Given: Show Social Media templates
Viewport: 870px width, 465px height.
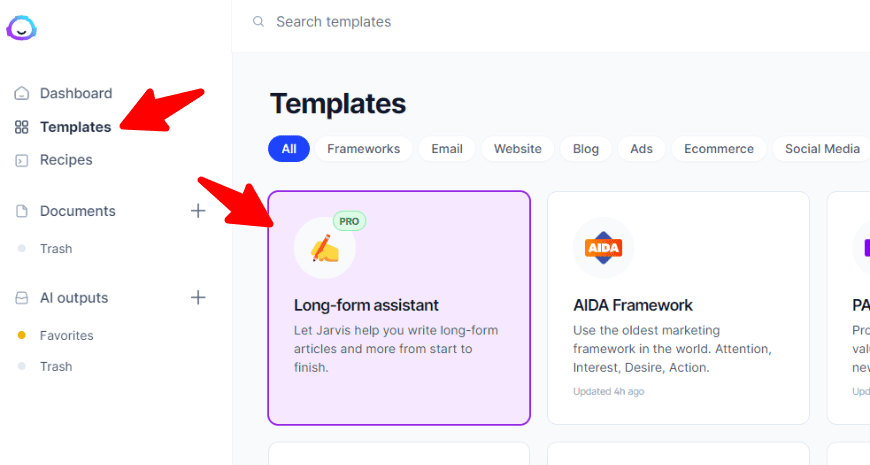Looking at the screenshot, I should pos(822,149).
